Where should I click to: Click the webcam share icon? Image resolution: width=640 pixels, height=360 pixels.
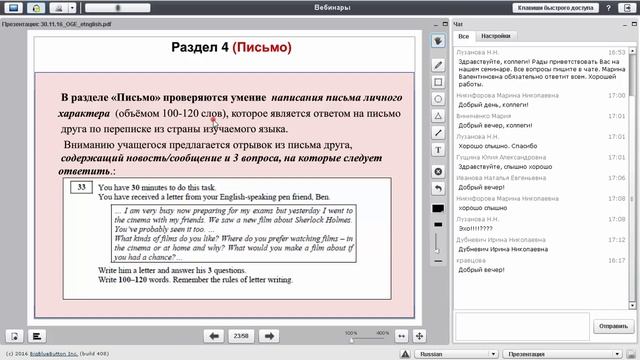point(59,7)
